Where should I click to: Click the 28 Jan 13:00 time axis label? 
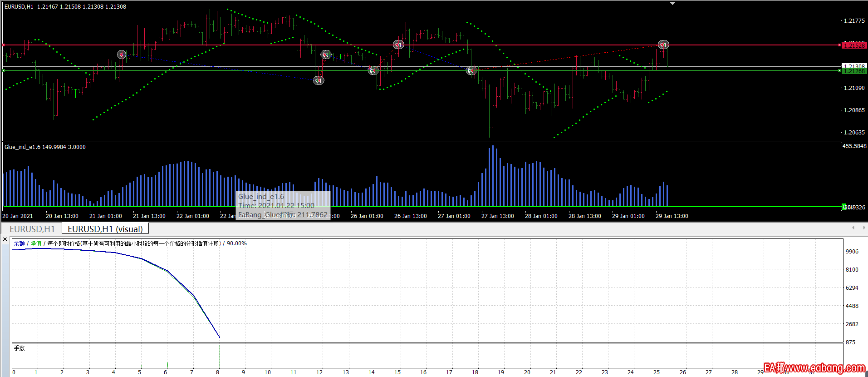585,216
